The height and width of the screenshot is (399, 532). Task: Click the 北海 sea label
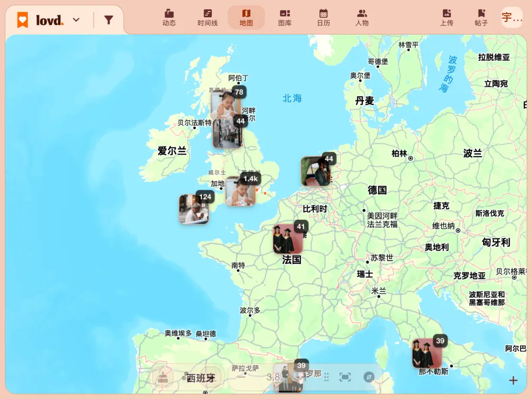292,98
